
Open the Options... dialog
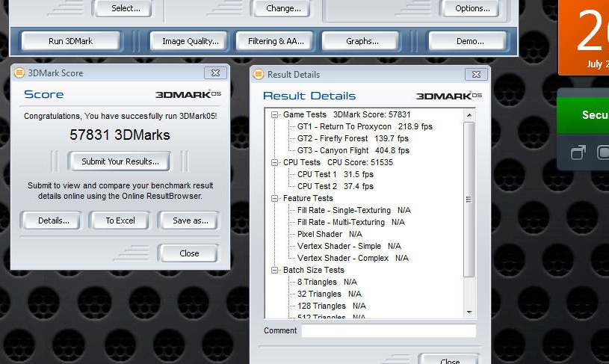point(472,8)
